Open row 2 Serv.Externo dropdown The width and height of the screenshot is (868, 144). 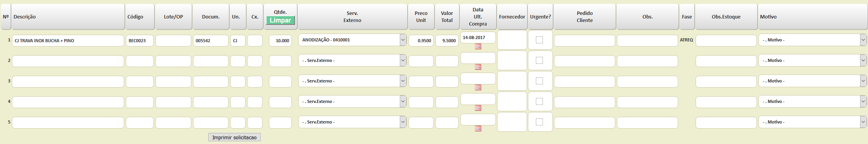(352, 60)
